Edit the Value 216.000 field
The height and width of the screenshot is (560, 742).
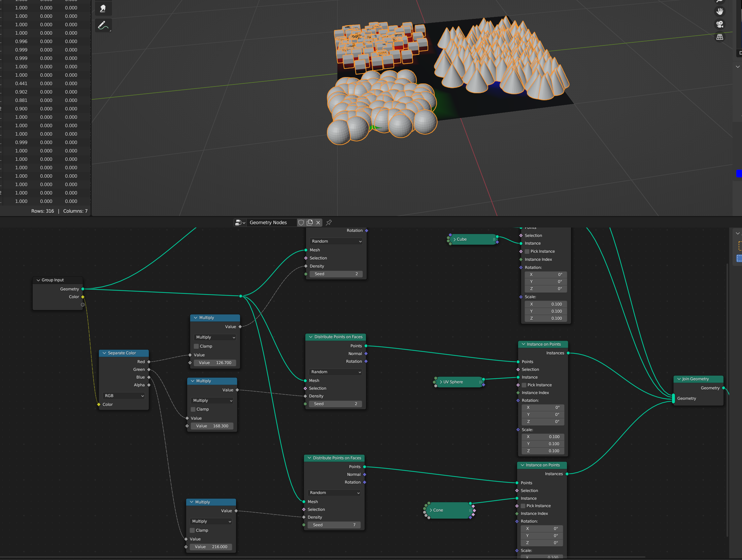pyautogui.click(x=211, y=547)
